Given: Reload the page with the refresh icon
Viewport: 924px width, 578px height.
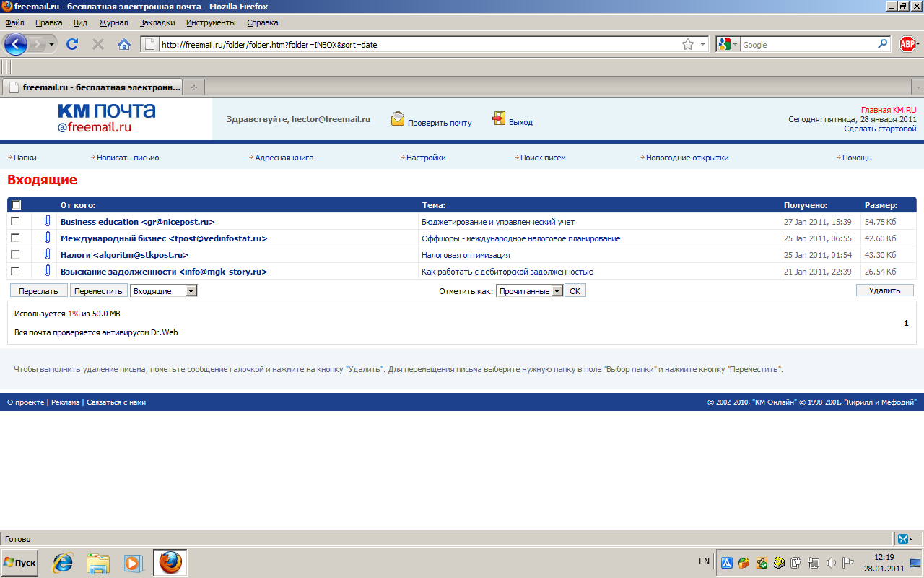Looking at the screenshot, I should coord(72,44).
